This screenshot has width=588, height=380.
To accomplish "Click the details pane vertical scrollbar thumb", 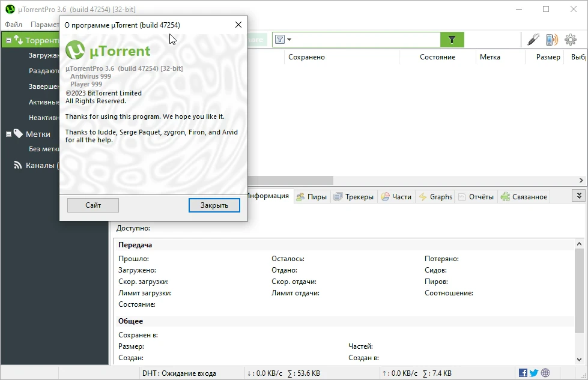I will [x=579, y=291].
